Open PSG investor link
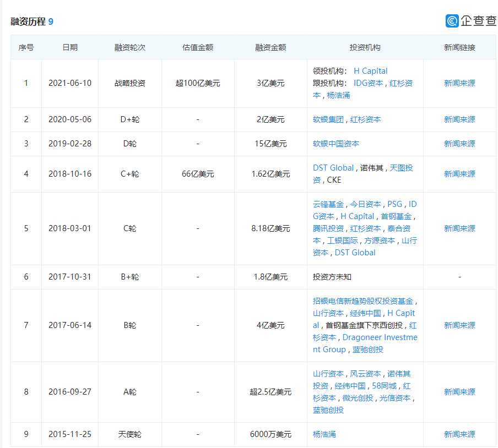498x448 pixels. pyautogui.click(x=395, y=204)
